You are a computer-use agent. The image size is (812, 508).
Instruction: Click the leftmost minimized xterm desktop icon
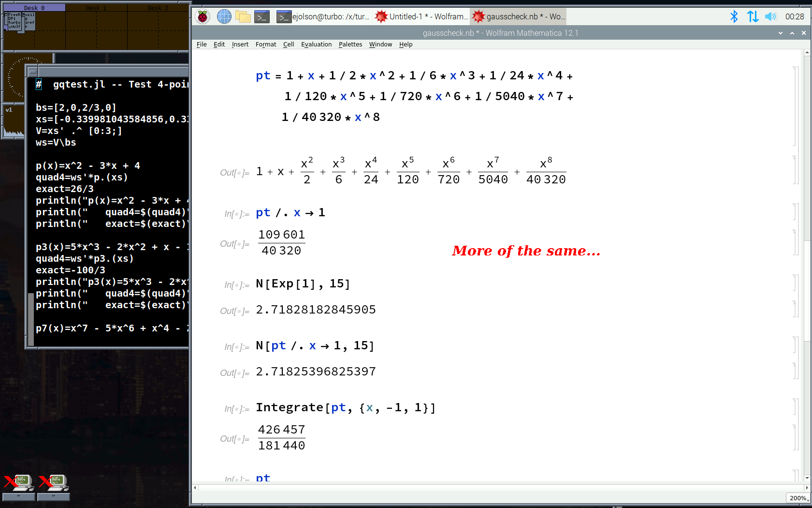(18, 484)
